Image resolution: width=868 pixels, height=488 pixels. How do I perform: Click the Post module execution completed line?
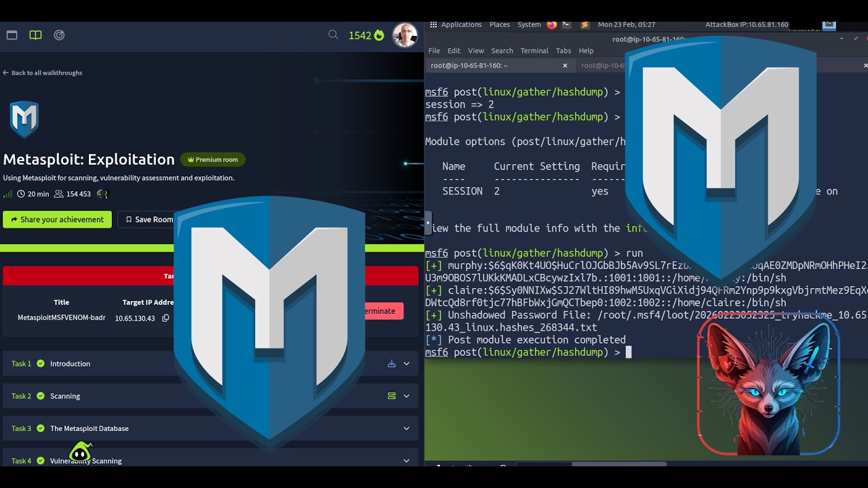point(526,340)
